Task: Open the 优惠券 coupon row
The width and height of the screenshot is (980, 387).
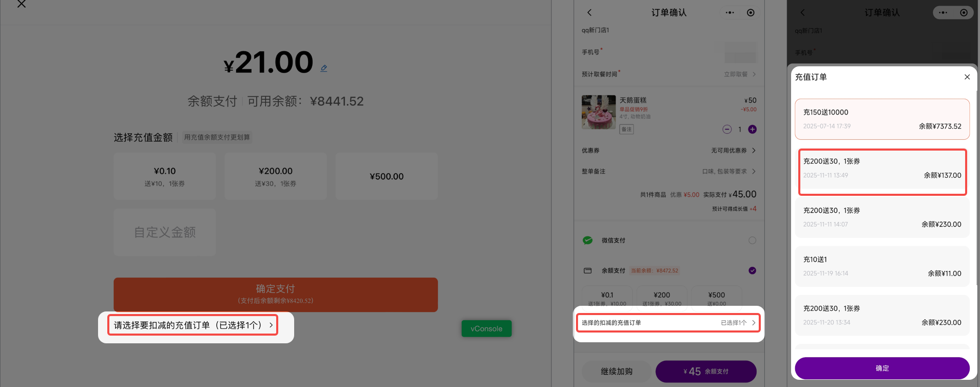Action: coord(668,151)
